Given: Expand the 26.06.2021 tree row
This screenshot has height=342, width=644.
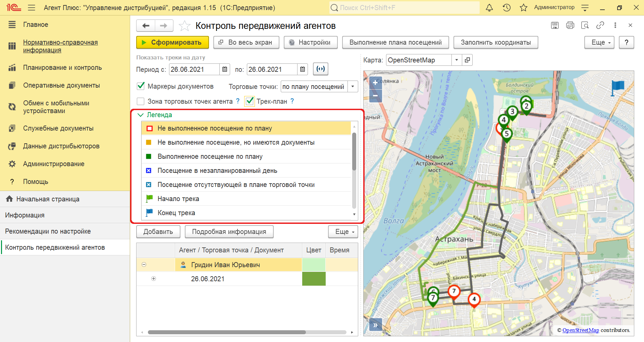Looking at the screenshot, I should [x=154, y=279].
